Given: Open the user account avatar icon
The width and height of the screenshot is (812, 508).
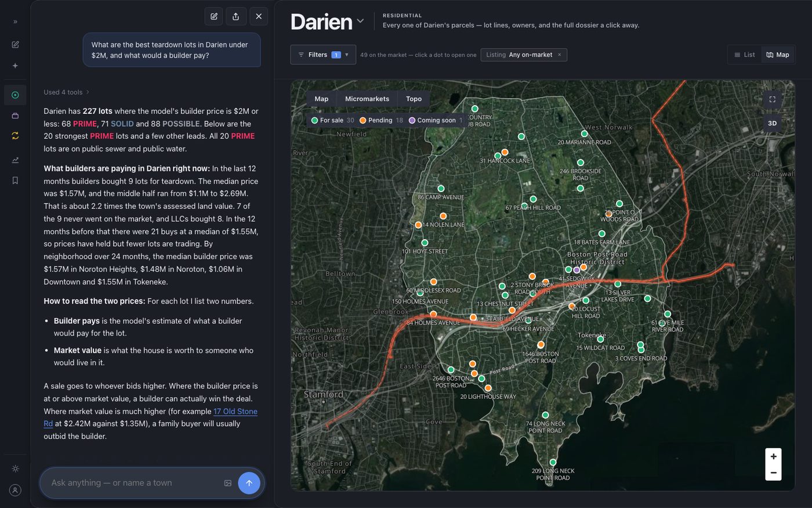Looking at the screenshot, I should pos(15,490).
